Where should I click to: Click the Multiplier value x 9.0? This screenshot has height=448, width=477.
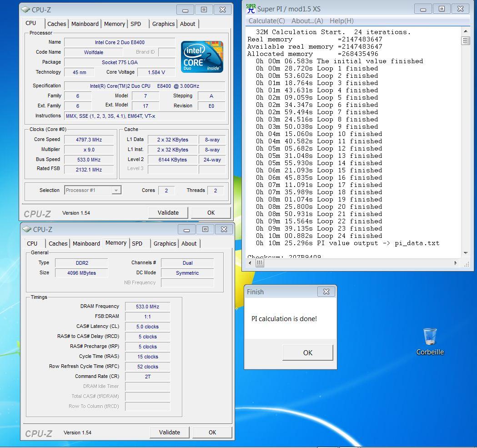pos(89,150)
